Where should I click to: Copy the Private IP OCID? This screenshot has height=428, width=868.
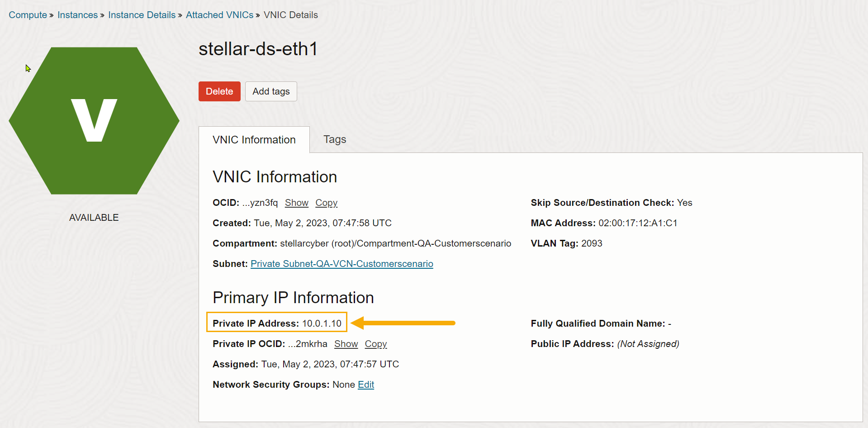pyautogui.click(x=375, y=344)
